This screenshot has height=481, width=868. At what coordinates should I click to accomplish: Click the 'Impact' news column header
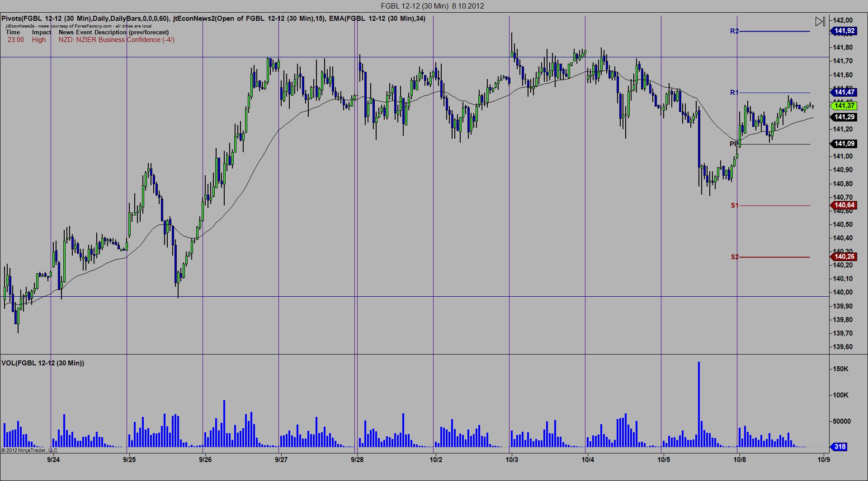(x=42, y=32)
